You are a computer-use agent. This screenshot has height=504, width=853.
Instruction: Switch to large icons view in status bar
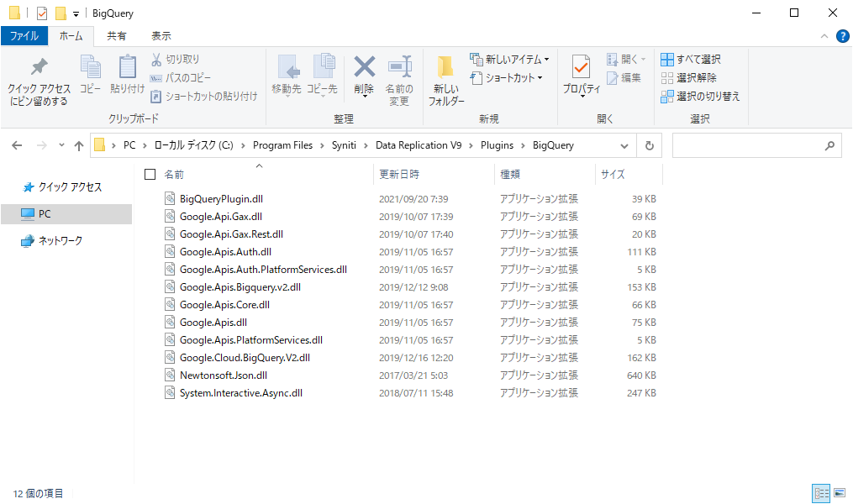coord(840,493)
